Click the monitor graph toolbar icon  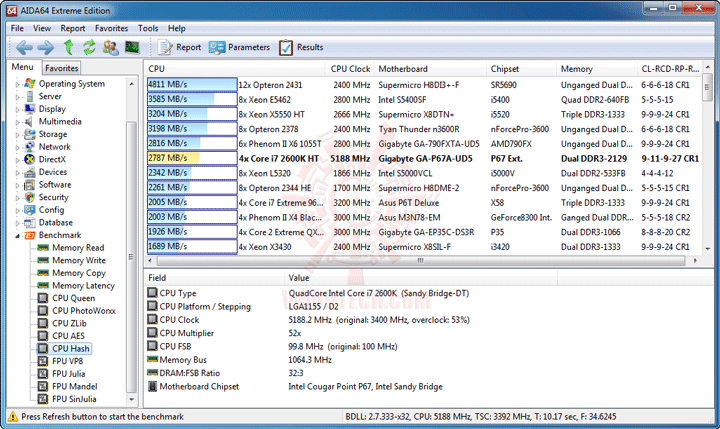[132, 47]
